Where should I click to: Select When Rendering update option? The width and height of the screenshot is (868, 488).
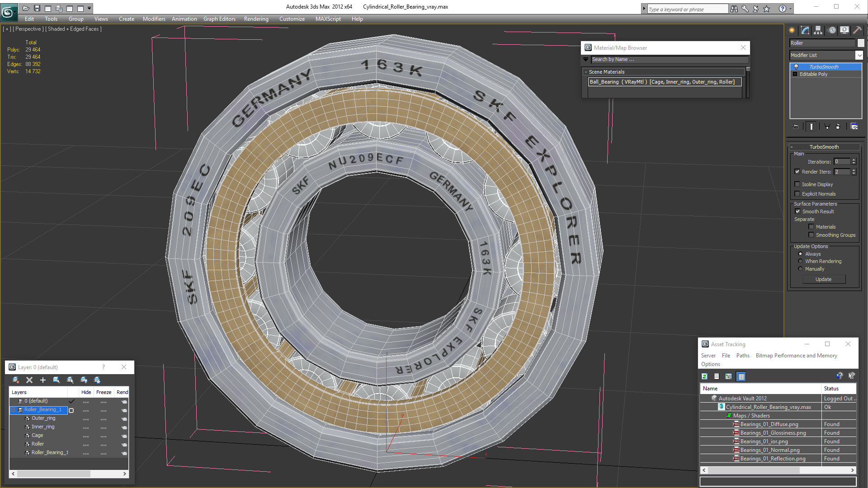(x=800, y=261)
